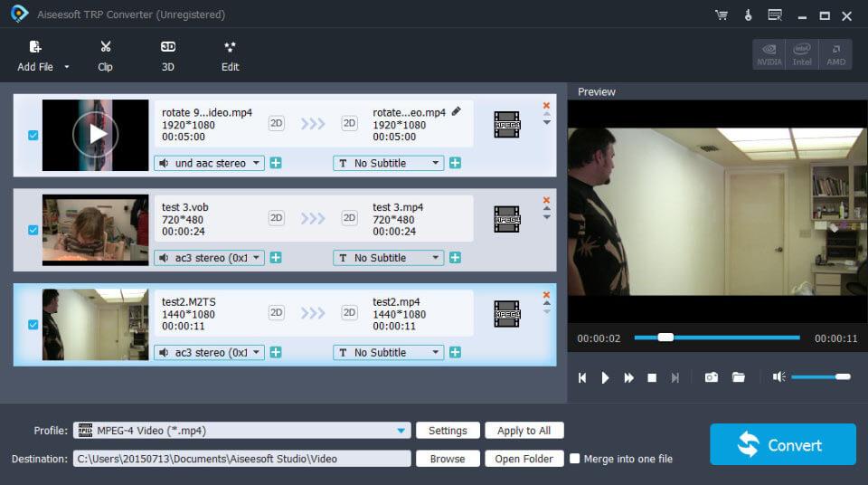Open the audio track dropdown for test2.M2TS
Screen dimensions: 868x485
coord(209,353)
